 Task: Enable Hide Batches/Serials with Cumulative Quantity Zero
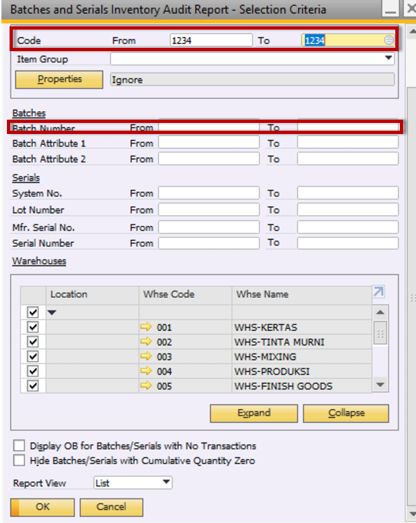[x=19, y=460]
